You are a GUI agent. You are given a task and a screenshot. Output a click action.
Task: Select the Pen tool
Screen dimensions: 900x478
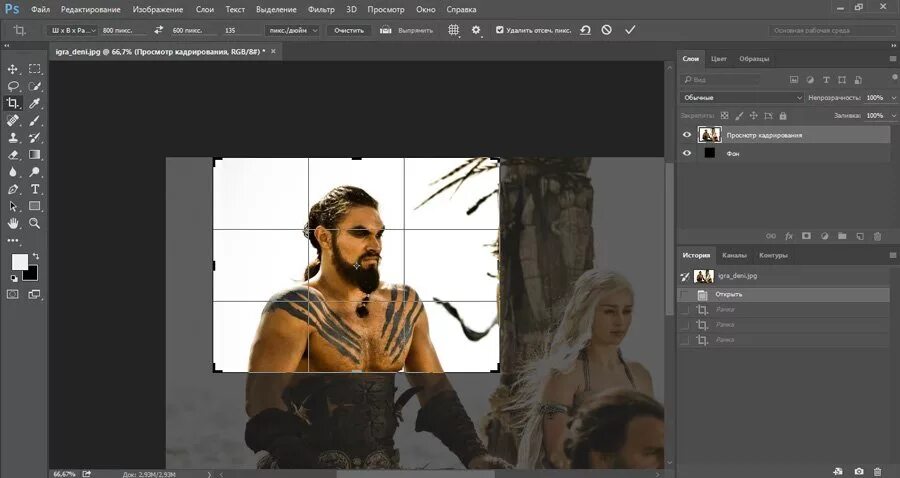click(x=13, y=189)
